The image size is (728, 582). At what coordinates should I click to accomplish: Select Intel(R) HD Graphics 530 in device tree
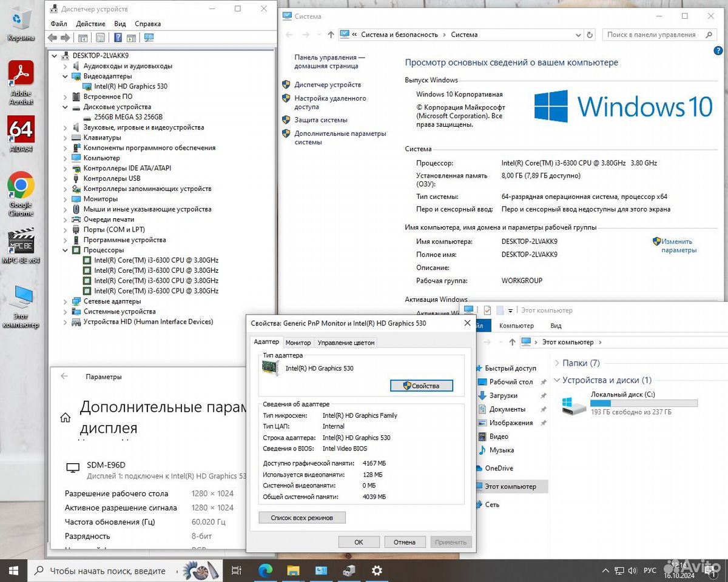pyautogui.click(x=130, y=86)
